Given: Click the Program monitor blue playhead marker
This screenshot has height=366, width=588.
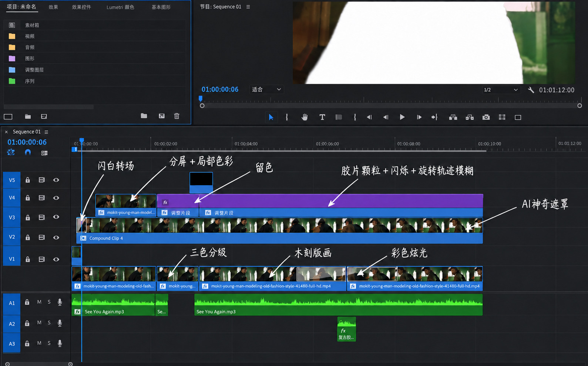Looking at the screenshot, I should point(201,98).
